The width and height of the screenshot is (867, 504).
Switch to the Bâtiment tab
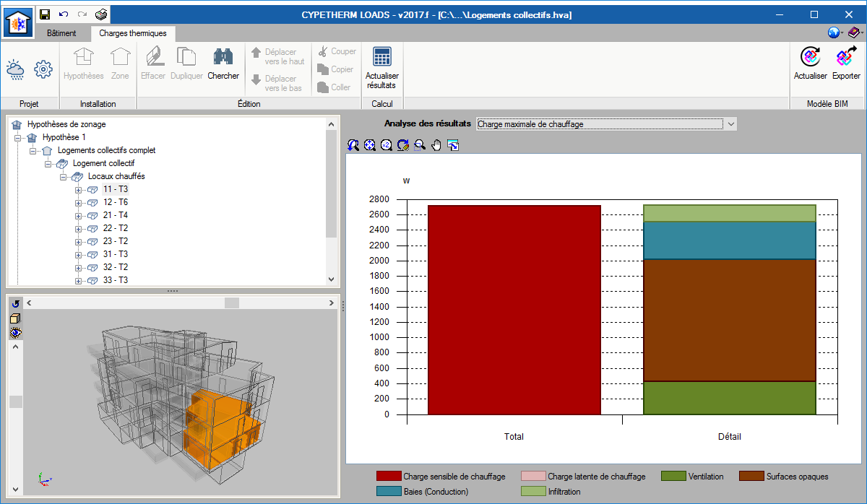61,33
